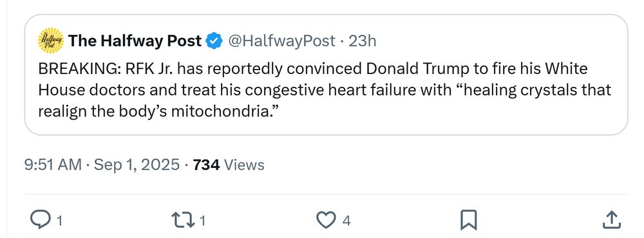The height and width of the screenshot is (238, 644).
Task: Click the blue verified badge
Action: [x=214, y=41]
